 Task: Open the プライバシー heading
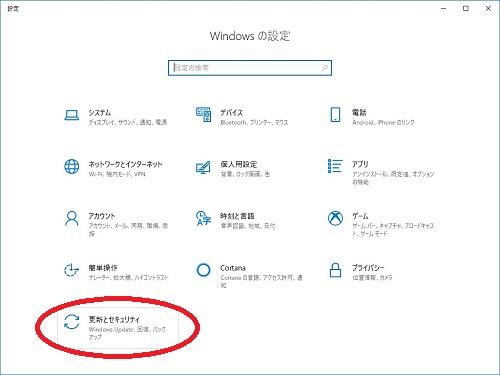click(368, 268)
